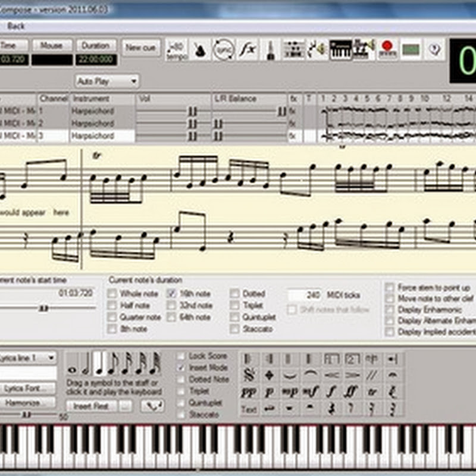Toggle the Insert Mode checkbox
Screen dimensions: 476x476
click(181, 368)
